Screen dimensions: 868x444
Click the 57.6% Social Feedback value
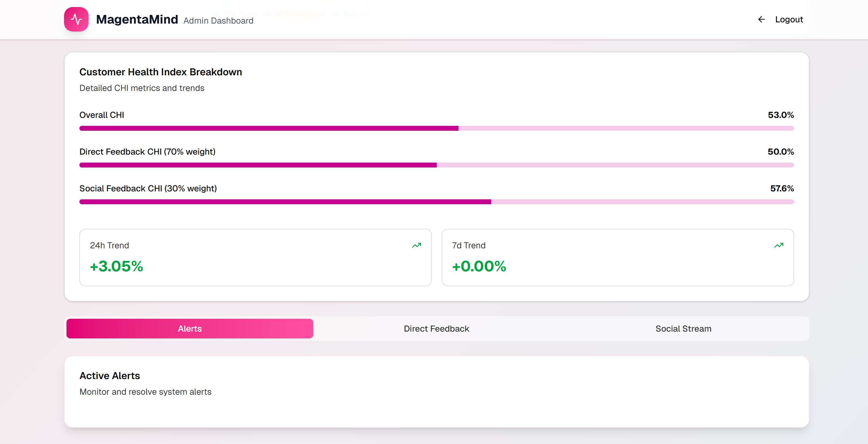tap(782, 189)
